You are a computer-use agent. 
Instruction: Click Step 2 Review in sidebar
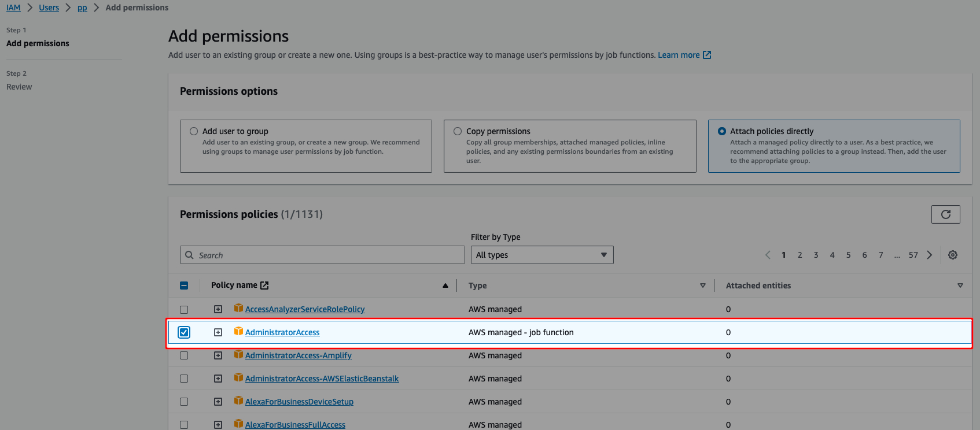click(19, 87)
